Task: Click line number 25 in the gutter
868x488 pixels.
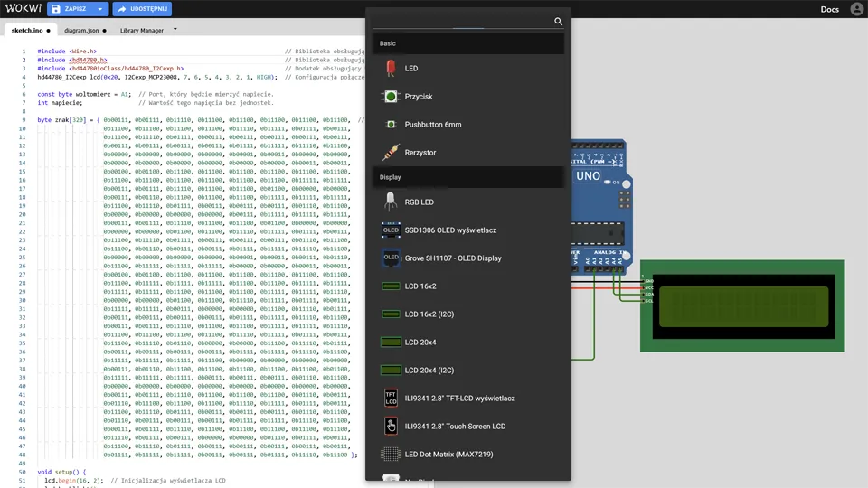Action: click(x=22, y=258)
